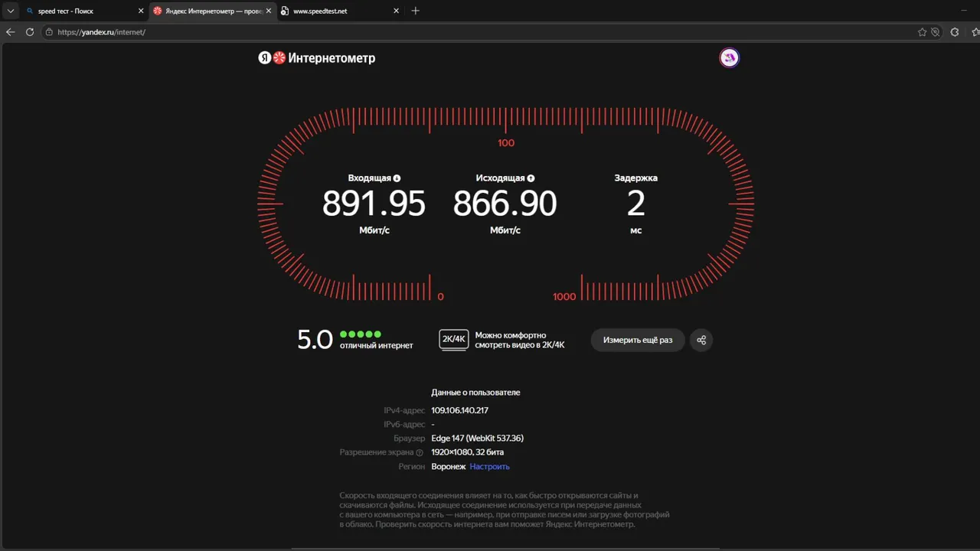Viewport: 980px width, 551px height.
Task: Click the Задержка label
Action: pos(635,178)
